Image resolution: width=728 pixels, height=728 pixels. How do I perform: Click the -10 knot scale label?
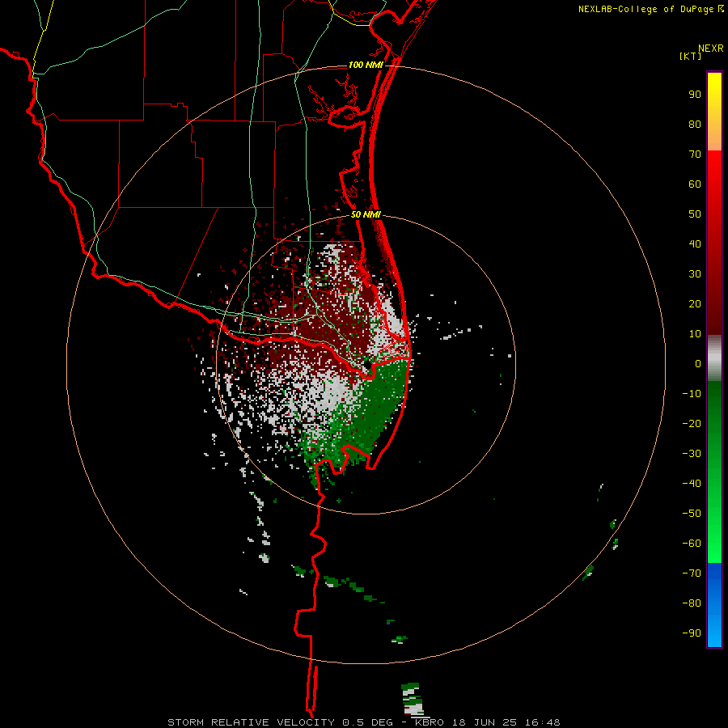tap(692, 394)
